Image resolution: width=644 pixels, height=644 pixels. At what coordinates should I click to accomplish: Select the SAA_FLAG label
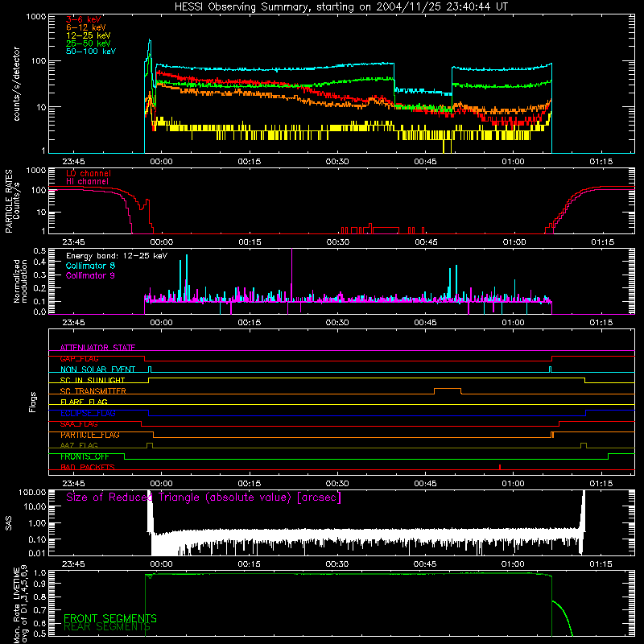click(79, 424)
